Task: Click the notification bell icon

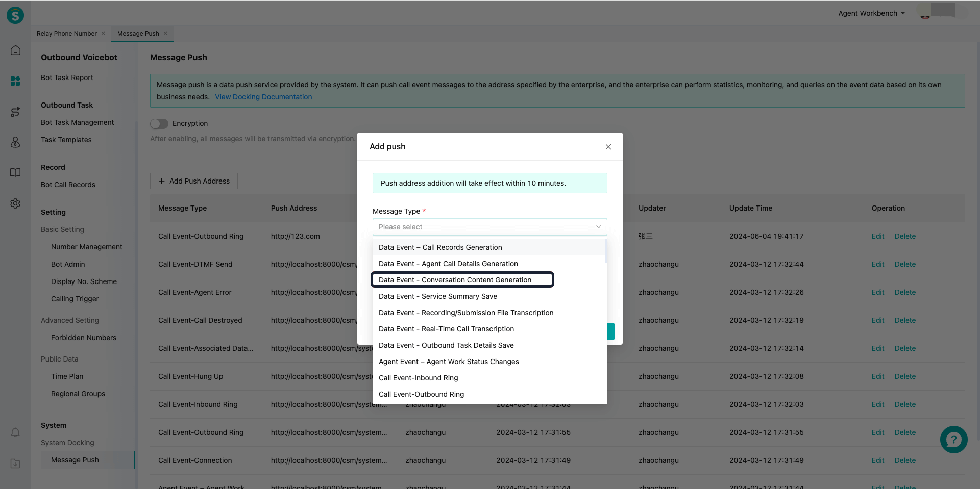Action: (15, 432)
